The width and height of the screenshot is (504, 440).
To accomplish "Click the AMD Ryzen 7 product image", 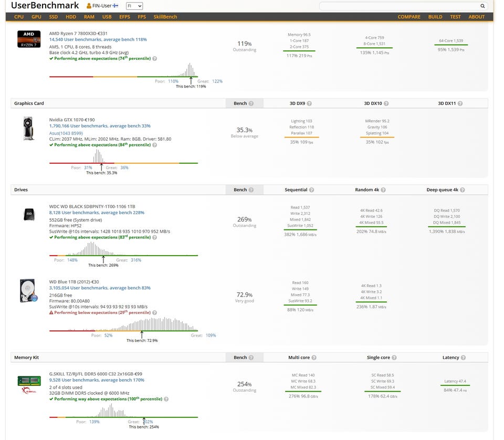I will (29, 39).
